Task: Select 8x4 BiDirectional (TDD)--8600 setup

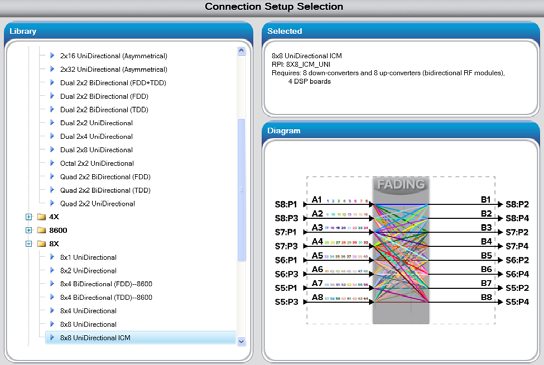Action: [x=106, y=297]
